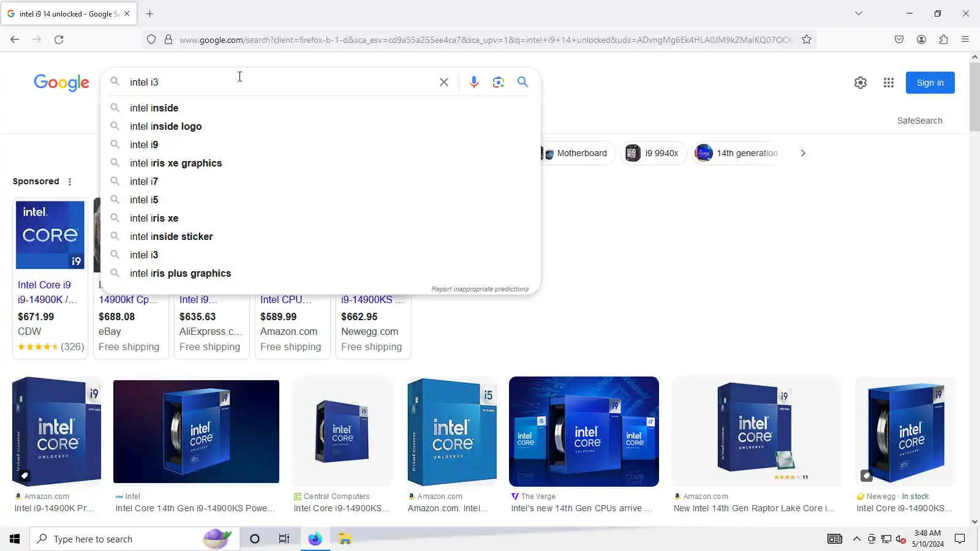
Task: Open Firefox account menu
Action: [921, 39]
